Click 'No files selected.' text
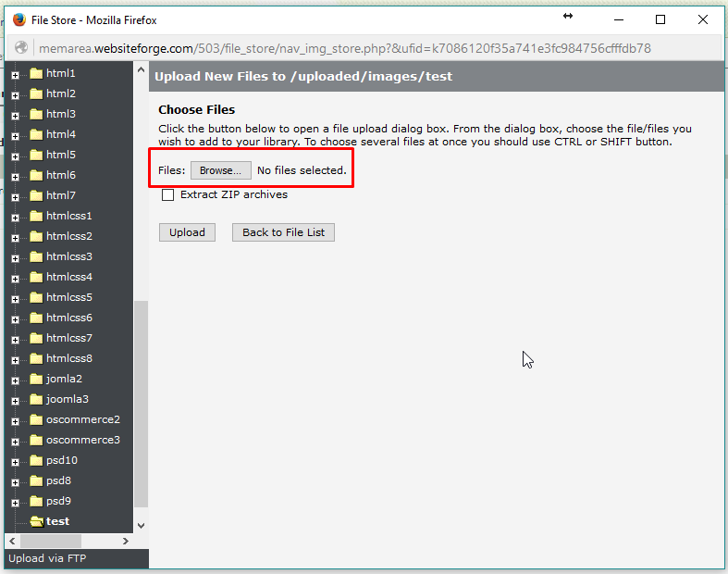This screenshot has width=728, height=574. (302, 170)
